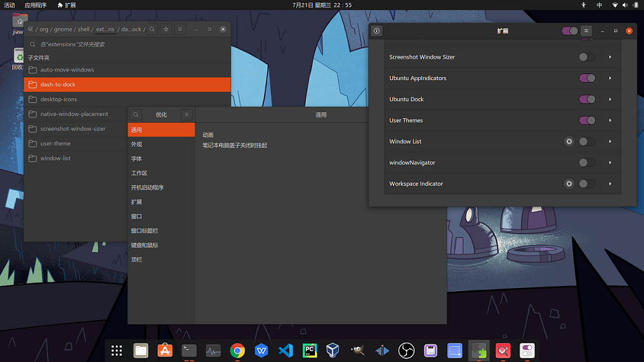
Task: Open the volume indicator in system tray
Action: 625,5
